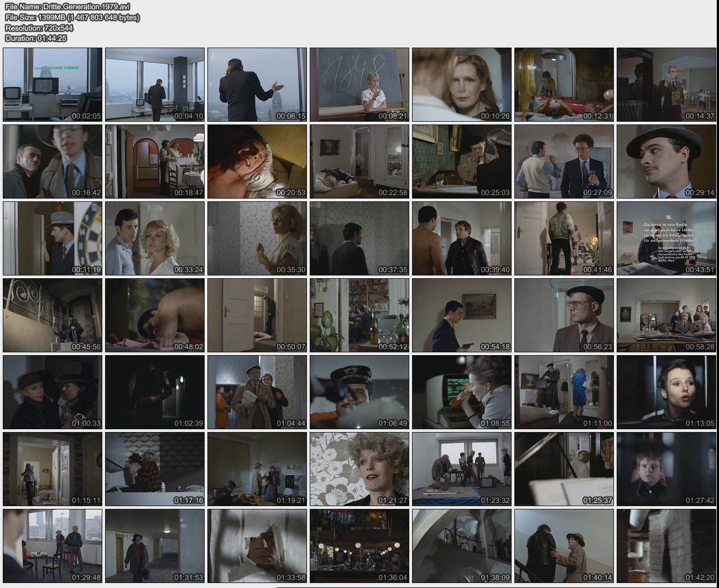
Task: Open the thumbnail timestamped 01:13:05
Action: (666, 392)
